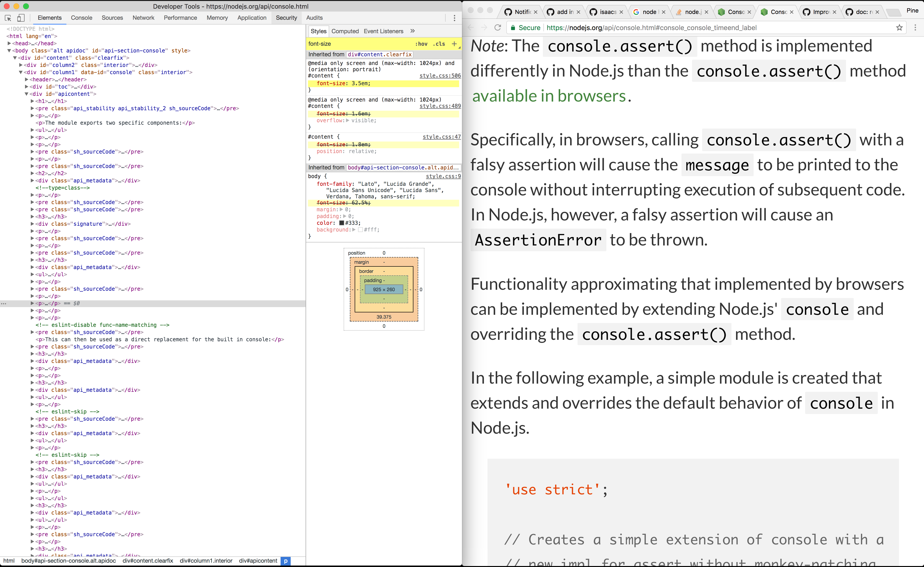
Task: Click div#content.clearfix inherited-from link
Action: click(x=379, y=54)
